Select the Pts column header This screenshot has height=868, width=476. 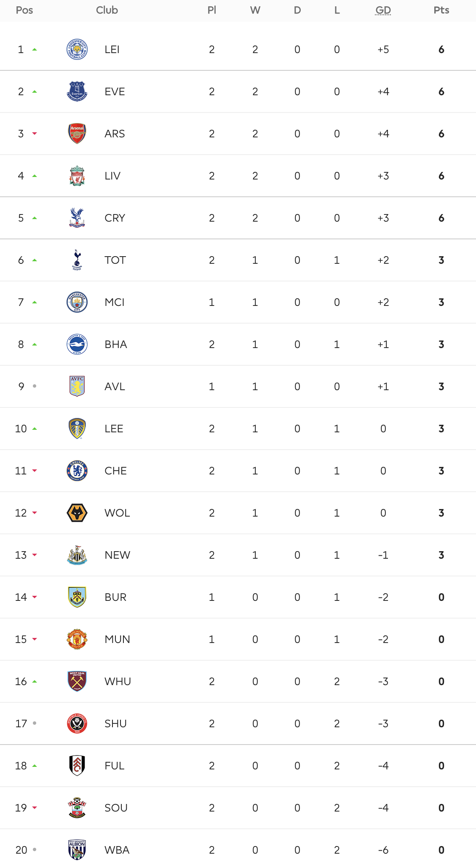tap(441, 10)
